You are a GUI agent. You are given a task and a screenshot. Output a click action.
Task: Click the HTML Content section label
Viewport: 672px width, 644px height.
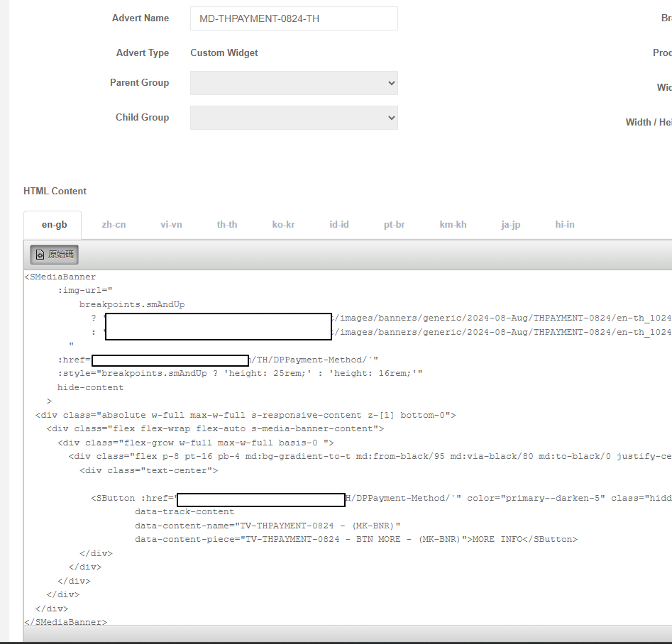click(55, 191)
